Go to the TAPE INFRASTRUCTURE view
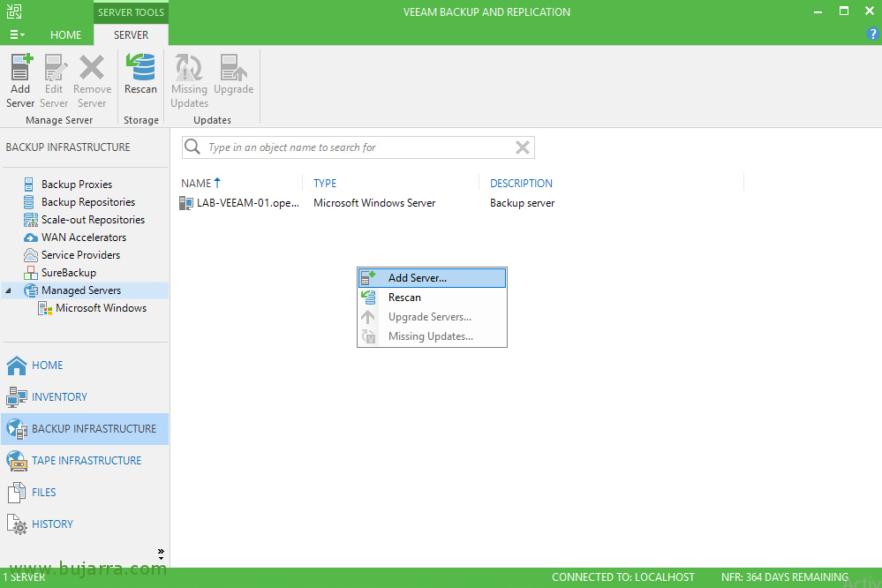Viewport: 882px width, 588px height. pyautogui.click(x=86, y=461)
